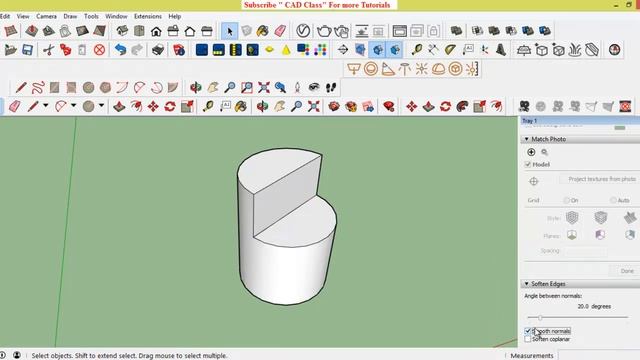Click the Spacing input field

pyautogui.click(x=585, y=251)
